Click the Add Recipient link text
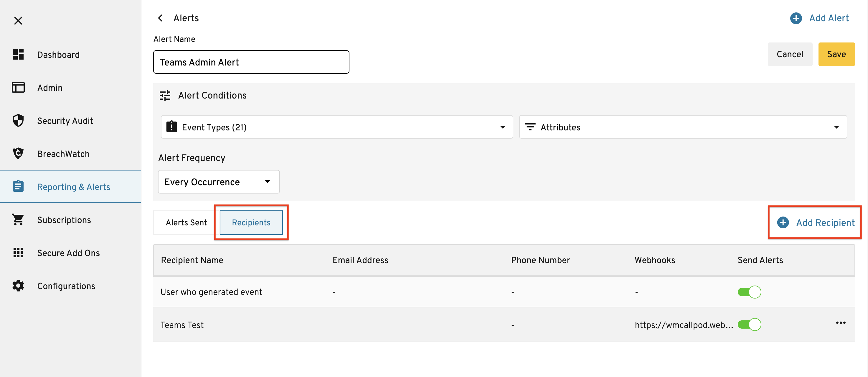Viewport: 868px width, 377px height. coord(825,223)
